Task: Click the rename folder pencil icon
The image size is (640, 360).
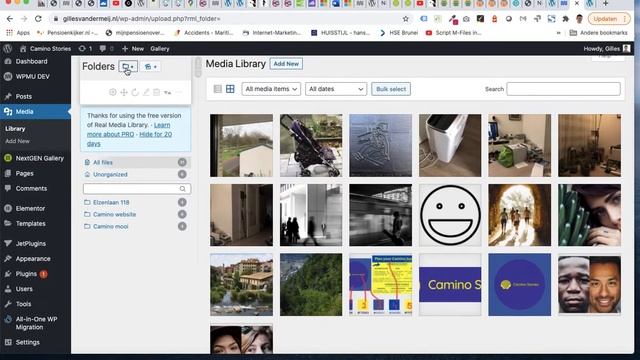Action: coord(146,92)
